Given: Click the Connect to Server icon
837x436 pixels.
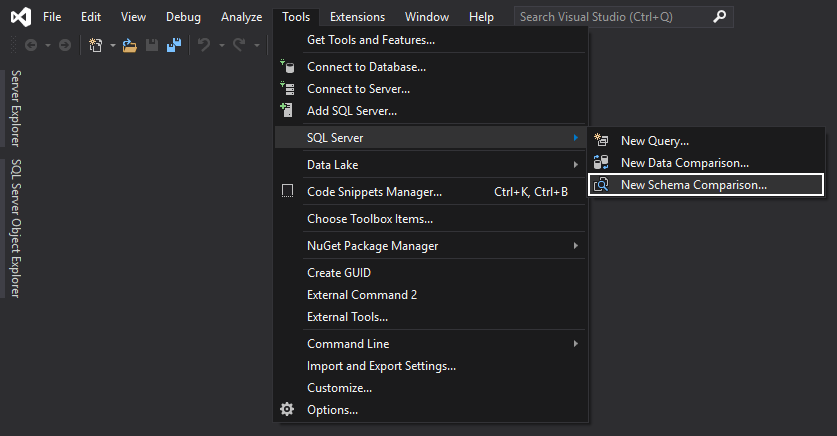Looking at the screenshot, I should [x=287, y=89].
